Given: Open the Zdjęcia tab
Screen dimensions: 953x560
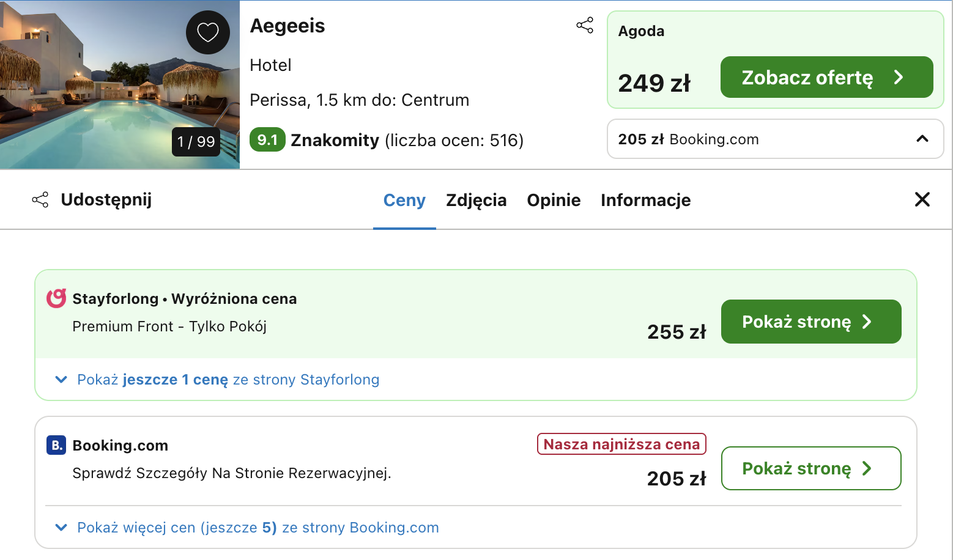Looking at the screenshot, I should pyautogui.click(x=476, y=200).
